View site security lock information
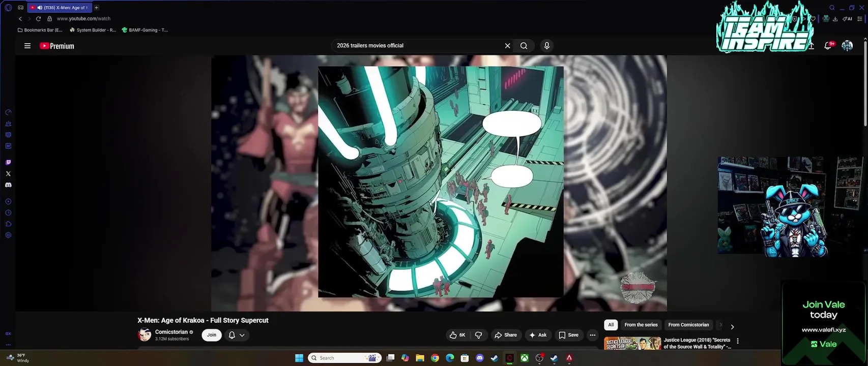 coord(49,19)
